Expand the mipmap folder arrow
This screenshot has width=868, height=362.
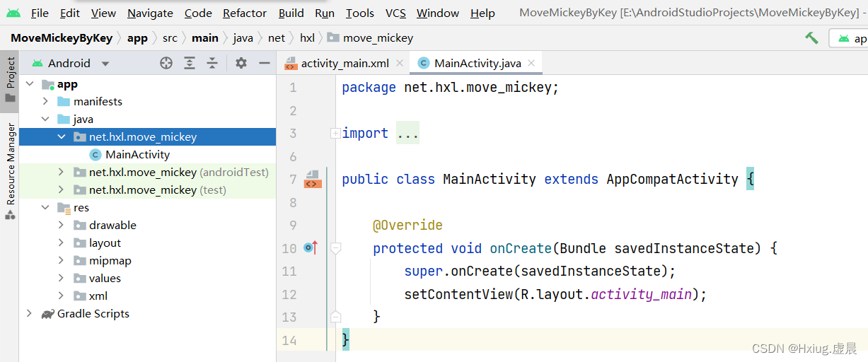pyautogui.click(x=61, y=261)
